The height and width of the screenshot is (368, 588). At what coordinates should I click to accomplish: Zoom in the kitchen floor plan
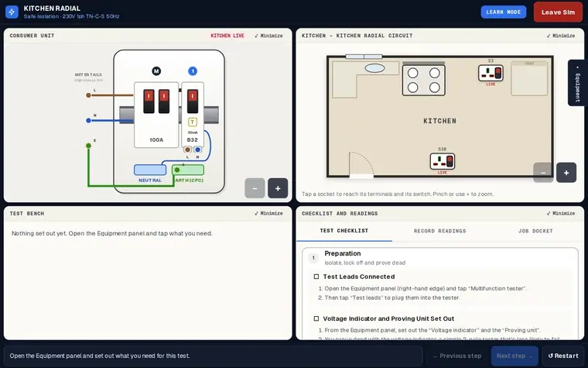pos(566,173)
